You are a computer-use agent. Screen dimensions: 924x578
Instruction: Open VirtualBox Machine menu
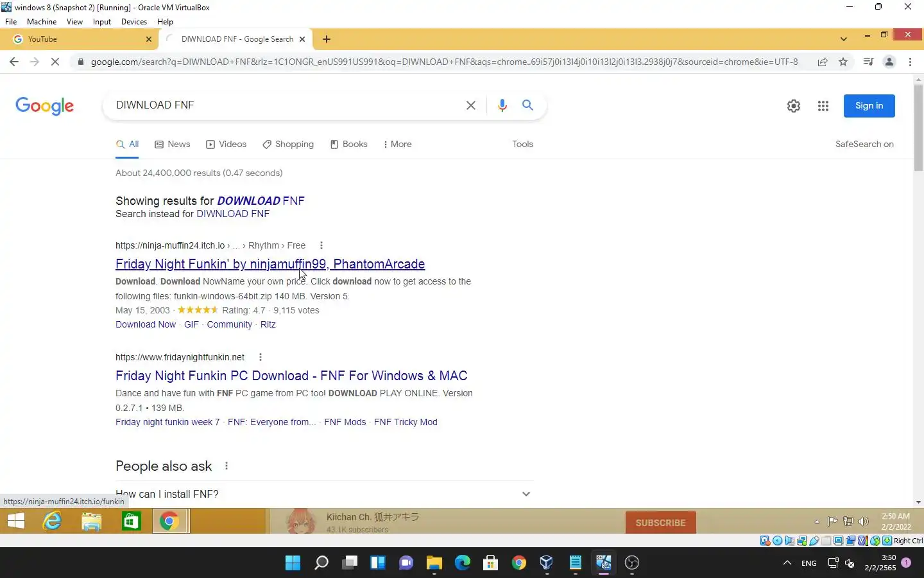42,22
